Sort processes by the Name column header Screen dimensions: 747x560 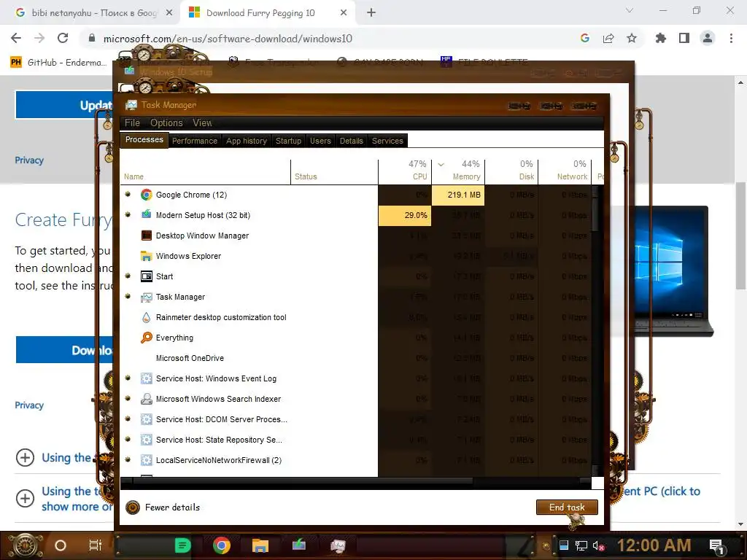pos(205,171)
